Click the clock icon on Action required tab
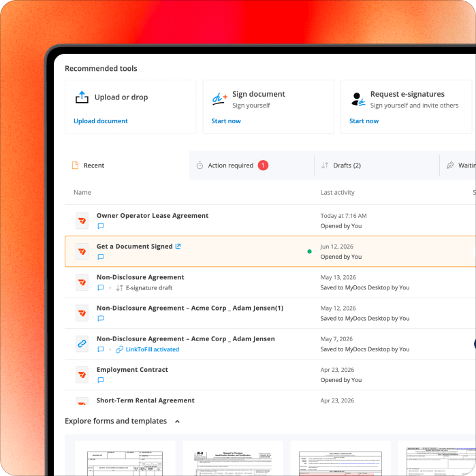476x476 pixels. pos(200,165)
